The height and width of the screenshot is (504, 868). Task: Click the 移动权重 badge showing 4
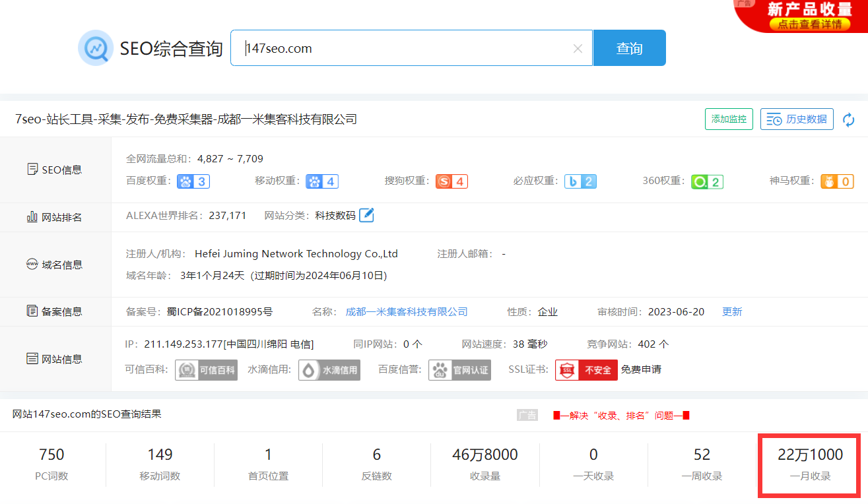[x=322, y=181]
